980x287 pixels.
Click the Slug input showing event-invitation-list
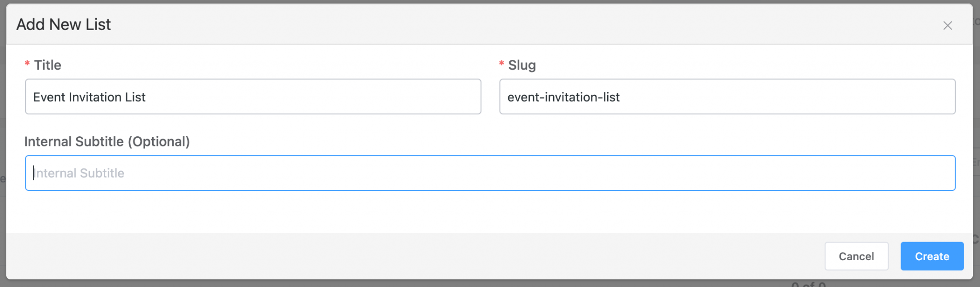point(727,97)
